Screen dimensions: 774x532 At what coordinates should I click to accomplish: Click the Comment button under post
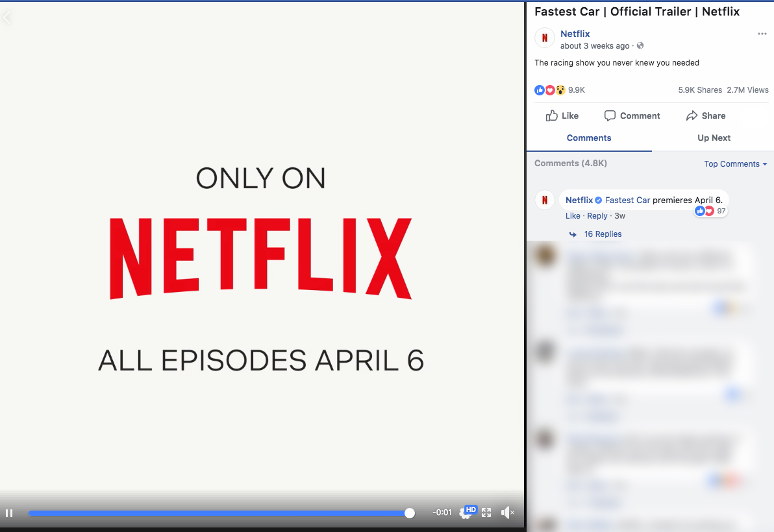pos(632,115)
